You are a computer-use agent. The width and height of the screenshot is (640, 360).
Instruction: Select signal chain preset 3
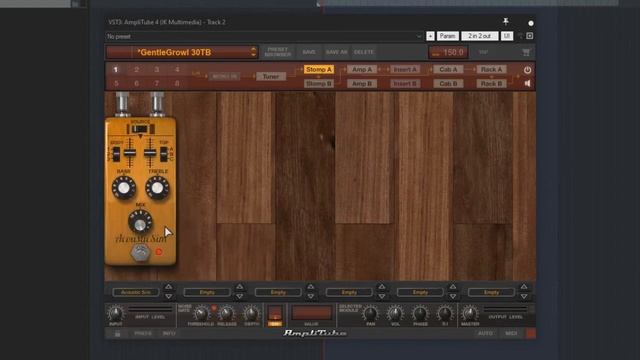pos(156,70)
